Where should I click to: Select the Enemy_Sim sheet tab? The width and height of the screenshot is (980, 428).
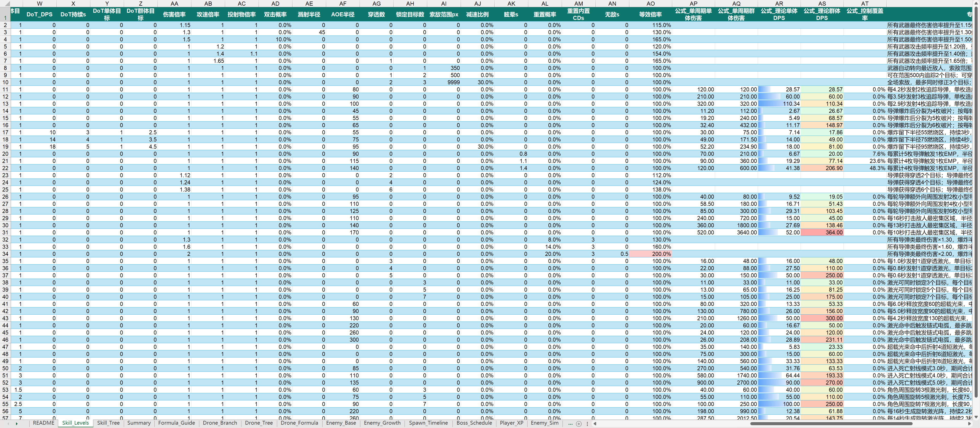(545, 423)
